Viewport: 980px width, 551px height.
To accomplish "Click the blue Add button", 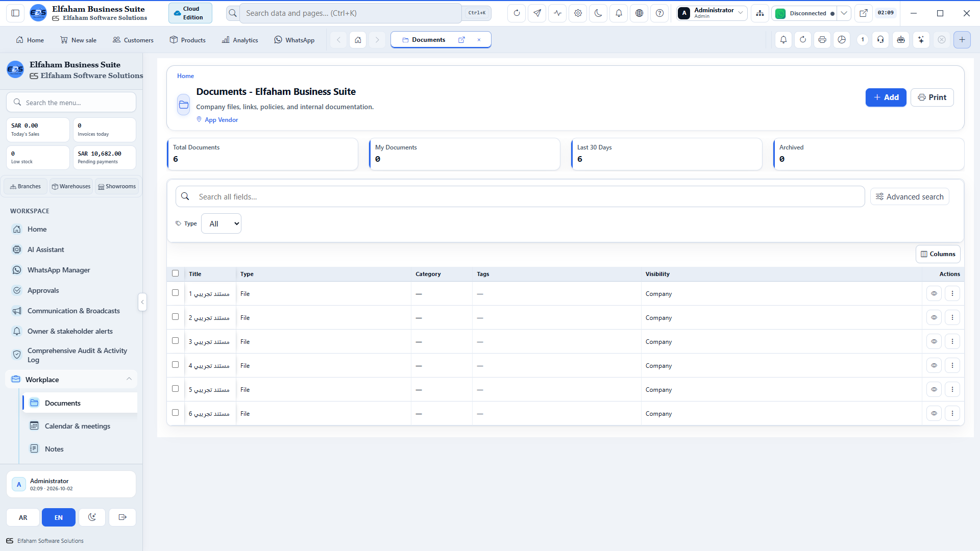I will pyautogui.click(x=886, y=97).
